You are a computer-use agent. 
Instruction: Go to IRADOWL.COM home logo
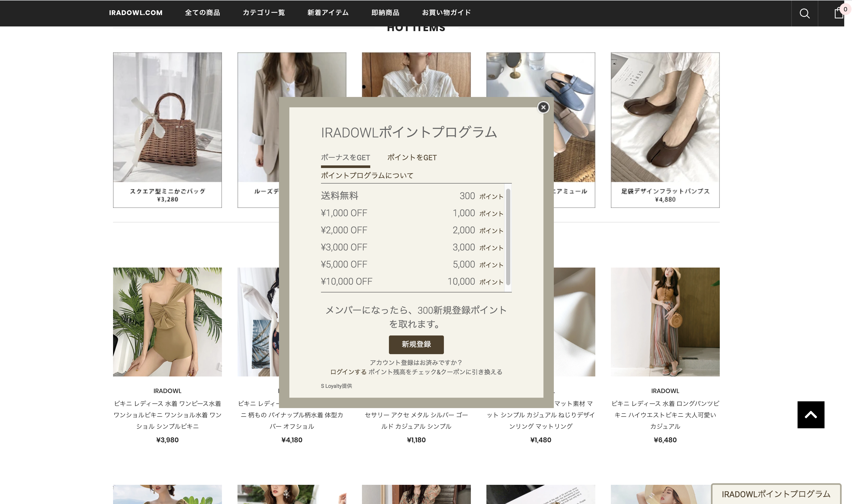(136, 12)
